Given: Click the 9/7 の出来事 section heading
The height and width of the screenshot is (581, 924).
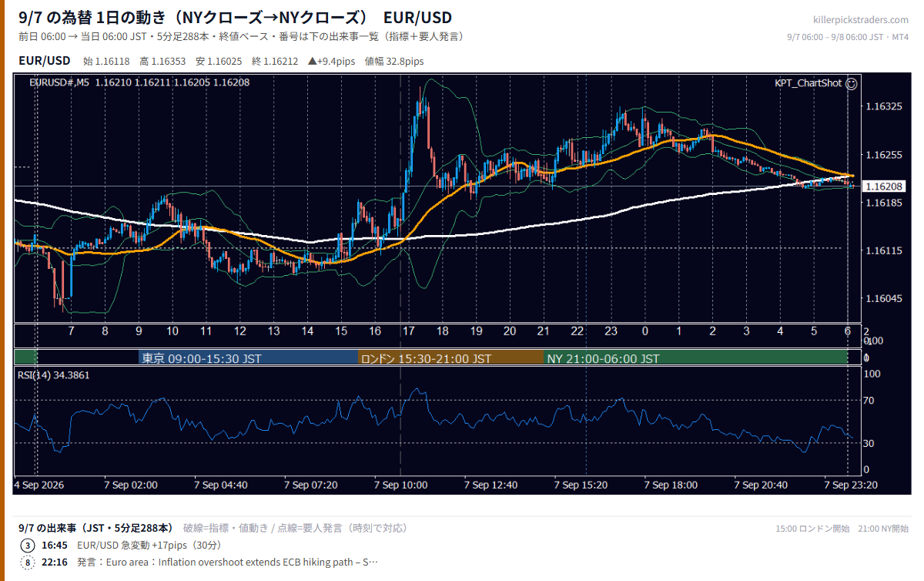Looking at the screenshot, I should click(x=95, y=528).
